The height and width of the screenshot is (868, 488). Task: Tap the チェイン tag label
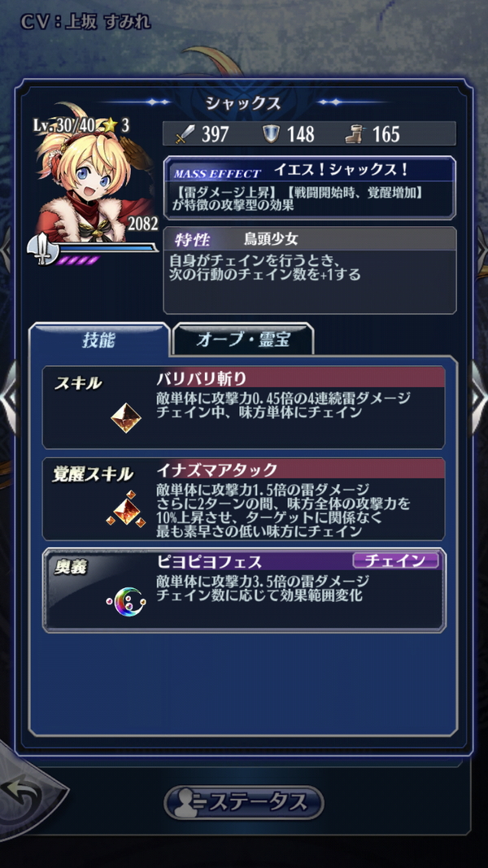pos(395,560)
